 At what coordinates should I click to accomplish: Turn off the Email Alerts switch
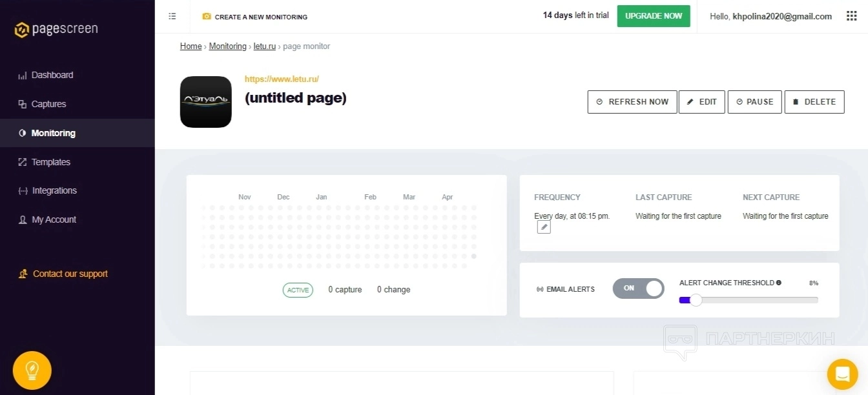coord(638,289)
